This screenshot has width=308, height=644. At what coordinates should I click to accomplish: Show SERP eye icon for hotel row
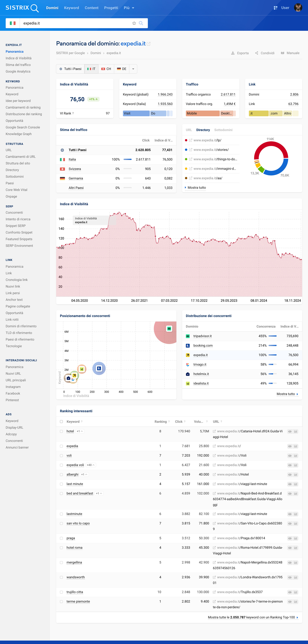pyautogui.click(x=290, y=431)
